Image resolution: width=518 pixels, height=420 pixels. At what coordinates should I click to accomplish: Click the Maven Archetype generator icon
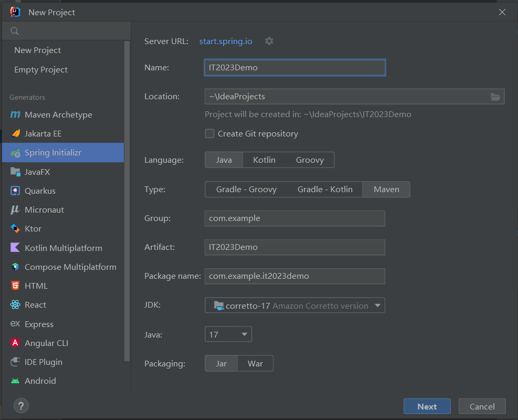coord(15,114)
